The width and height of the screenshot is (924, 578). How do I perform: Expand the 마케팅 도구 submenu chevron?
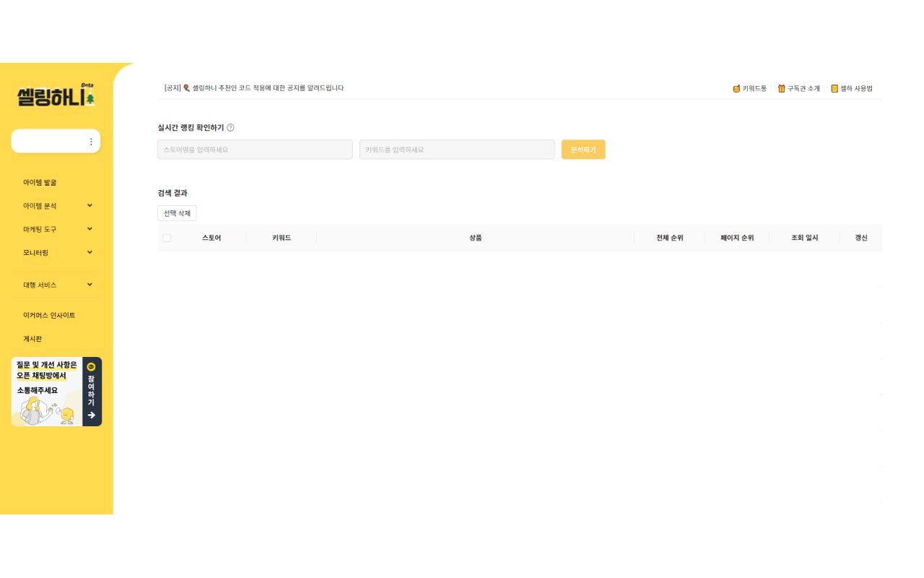pos(90,228)
